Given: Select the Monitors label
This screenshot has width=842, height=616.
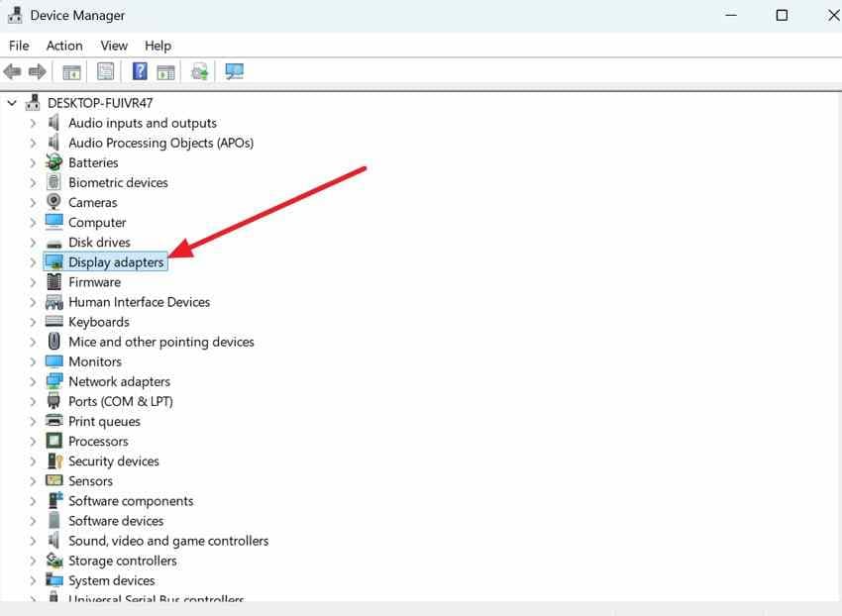Looking at the screenshot, I should pos(95,361).
